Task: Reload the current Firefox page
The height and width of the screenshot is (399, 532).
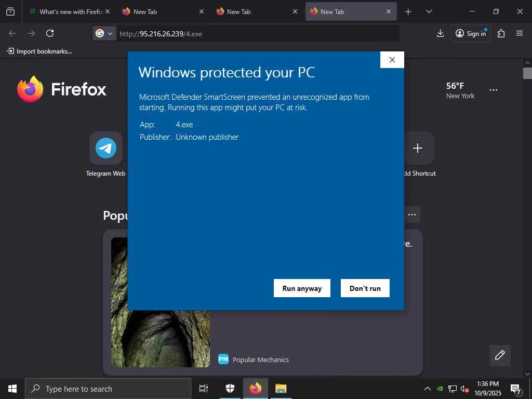Action: coord(50,33)
